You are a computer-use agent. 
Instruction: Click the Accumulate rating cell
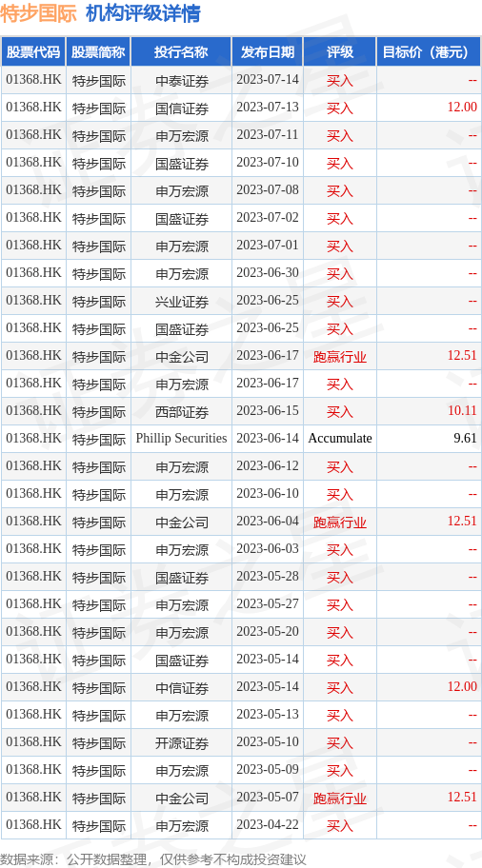point(340,439)
